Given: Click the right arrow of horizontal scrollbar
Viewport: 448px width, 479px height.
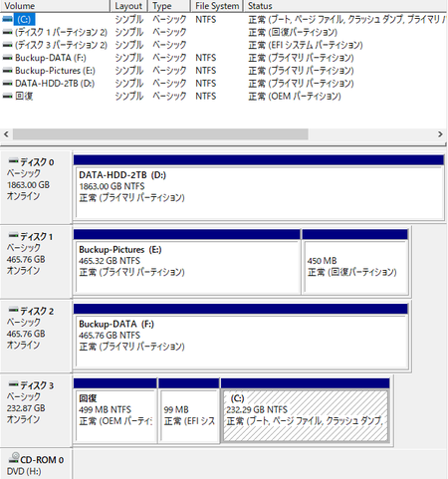Looking at the screenshot, I should click(x=440, y=134).
